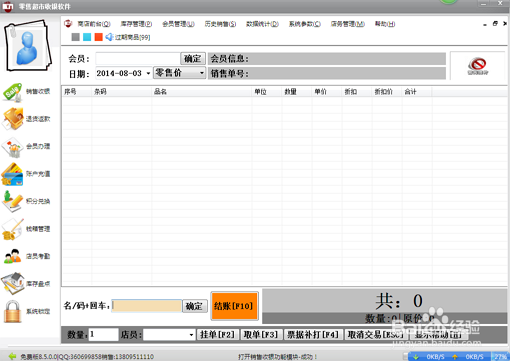This screenshot has height=361, width=510.
Task: Focus the 名/码+回车 barcode input field
Action: (x=147, y=306)
